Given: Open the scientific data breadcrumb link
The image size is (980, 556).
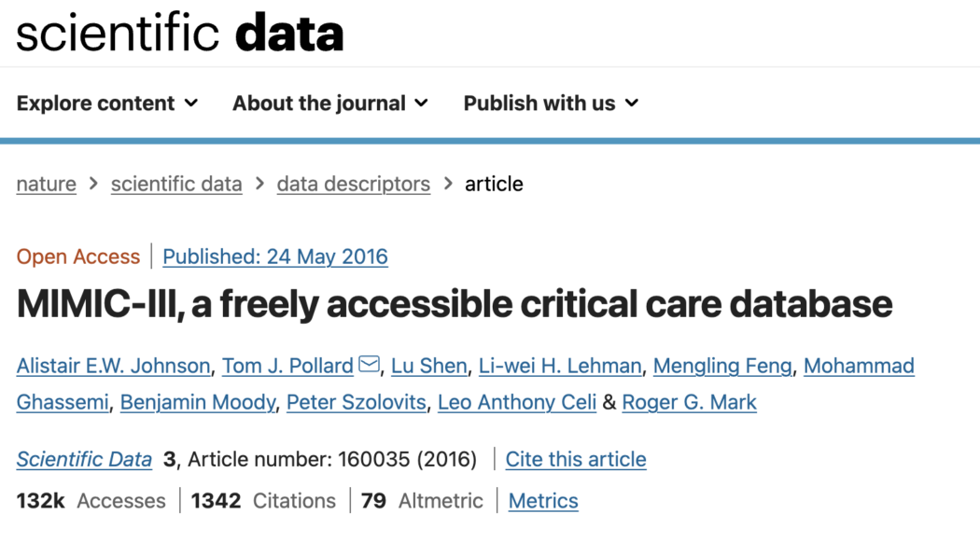Looking at the screenshot, I should 176,184.
